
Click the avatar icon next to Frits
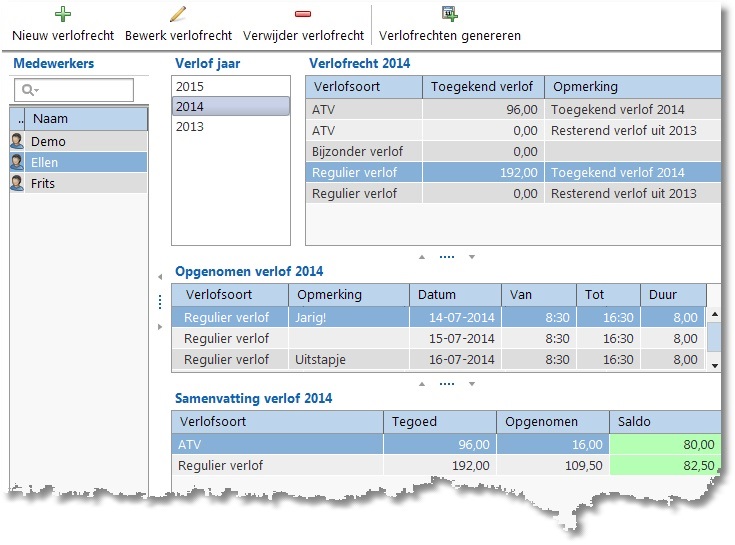[x=17, y=184]
